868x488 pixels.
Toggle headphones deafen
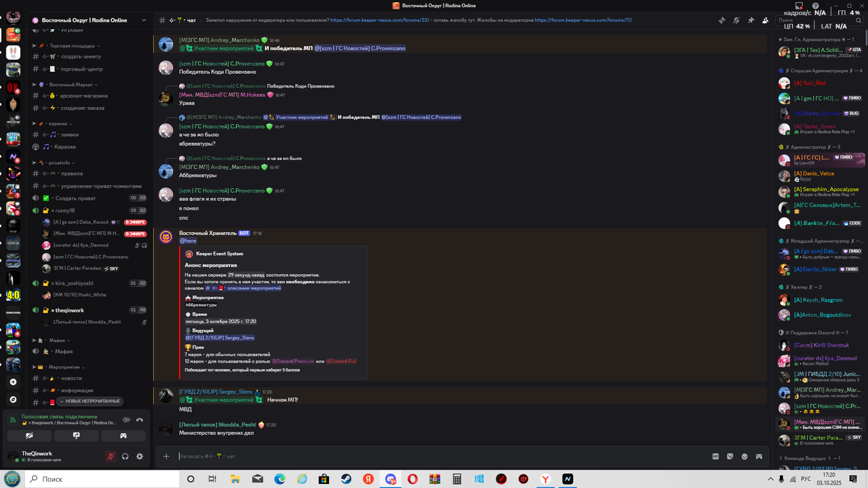point(125,457)
